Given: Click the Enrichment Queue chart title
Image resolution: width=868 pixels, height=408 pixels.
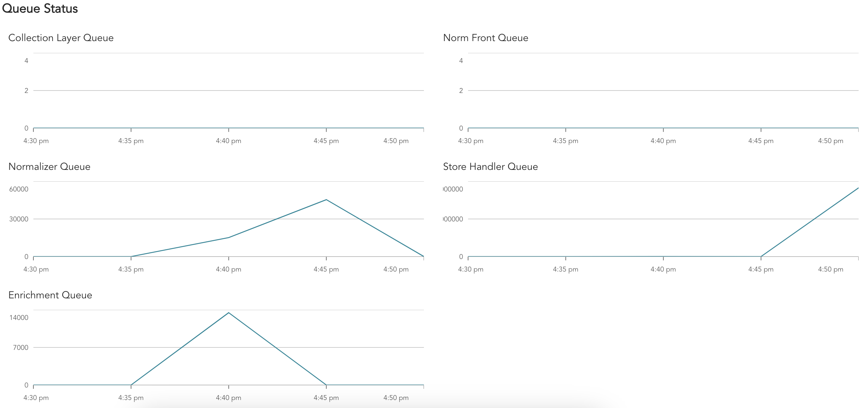Looking at the screenshot, I should pos(50,295).
